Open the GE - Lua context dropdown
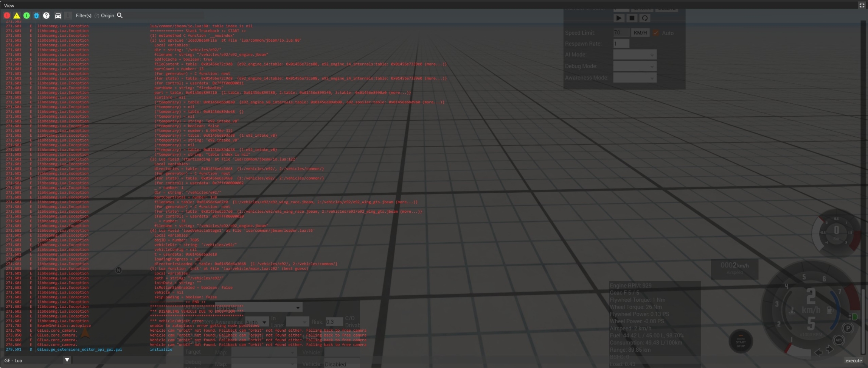868x368 pixels. coord(36,360)
